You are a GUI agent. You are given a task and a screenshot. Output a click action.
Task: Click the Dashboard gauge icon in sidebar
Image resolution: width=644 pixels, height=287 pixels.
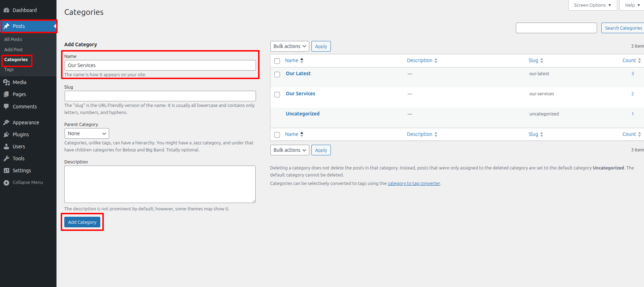click(6, 10)
